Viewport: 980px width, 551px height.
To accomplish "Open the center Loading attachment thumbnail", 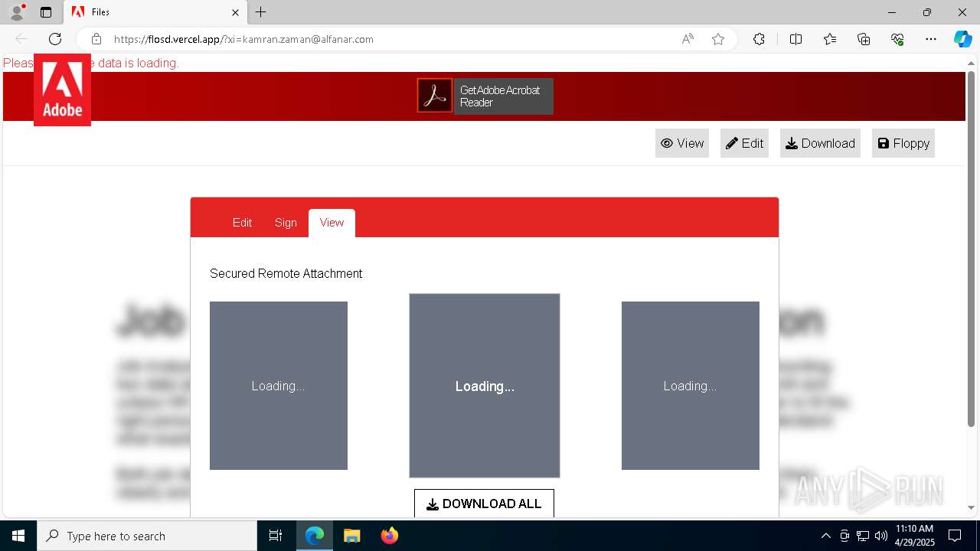I will [x=485, y=386].
